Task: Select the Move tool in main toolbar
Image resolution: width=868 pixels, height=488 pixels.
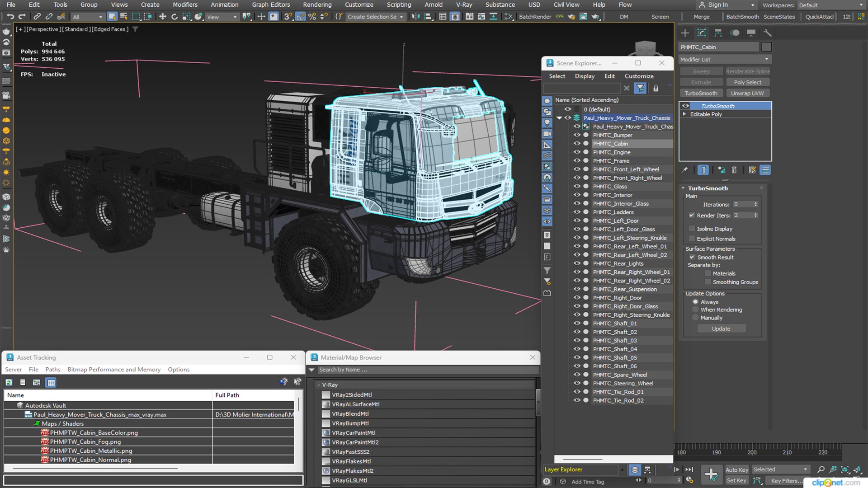Action: click(x=162, y=17)
